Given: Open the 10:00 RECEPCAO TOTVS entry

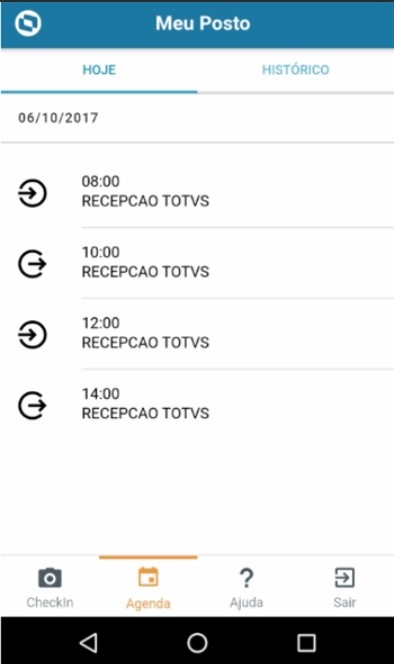Looking at the screenshot, I should (197, 263).
